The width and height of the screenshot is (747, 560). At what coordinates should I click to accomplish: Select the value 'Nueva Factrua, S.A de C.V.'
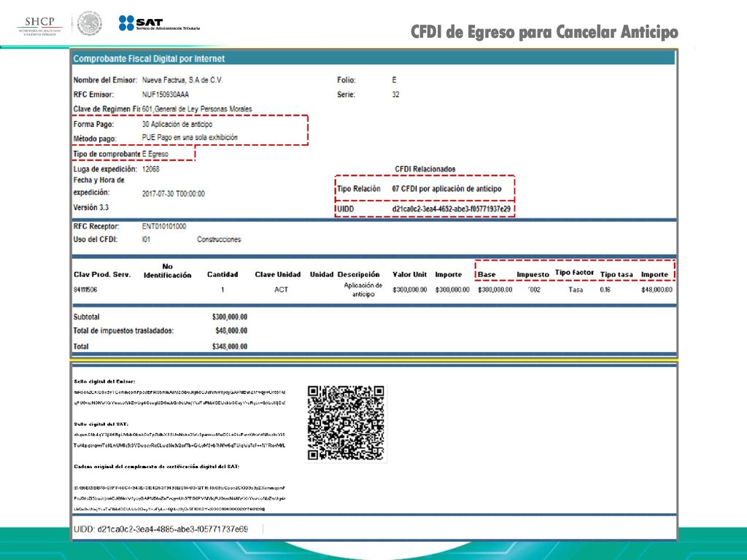point(182,80)
